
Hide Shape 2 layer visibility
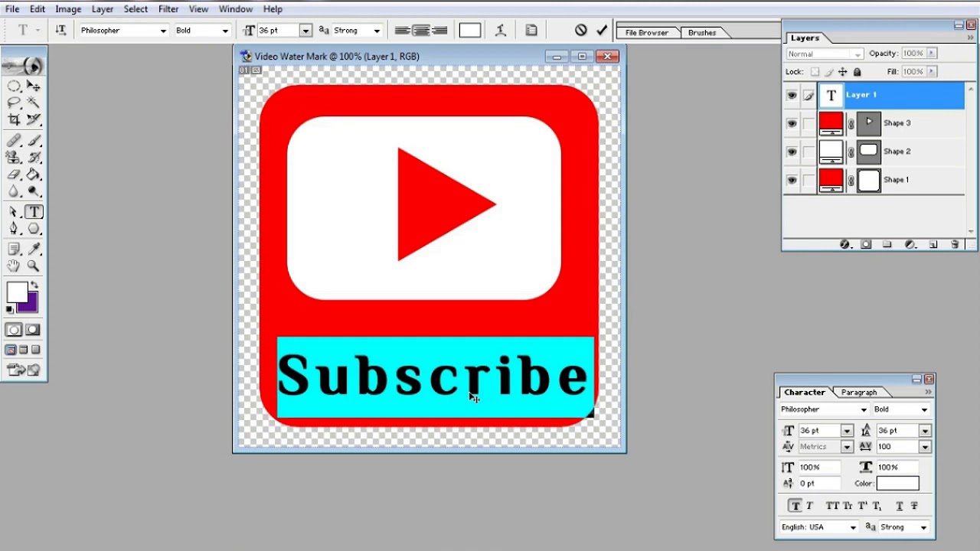click(x=792, y=152)
